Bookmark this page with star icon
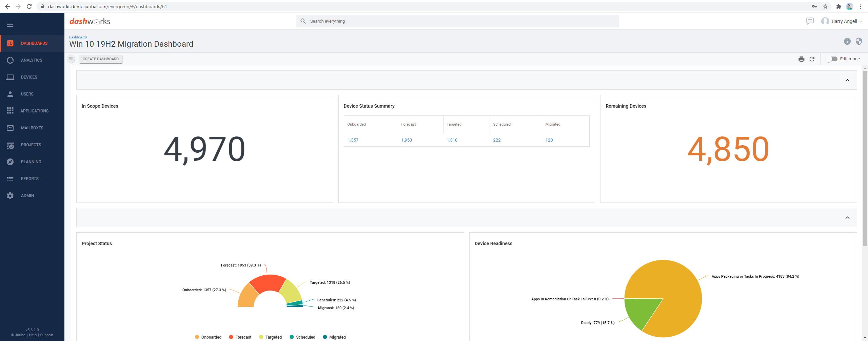 pos(825,6)
